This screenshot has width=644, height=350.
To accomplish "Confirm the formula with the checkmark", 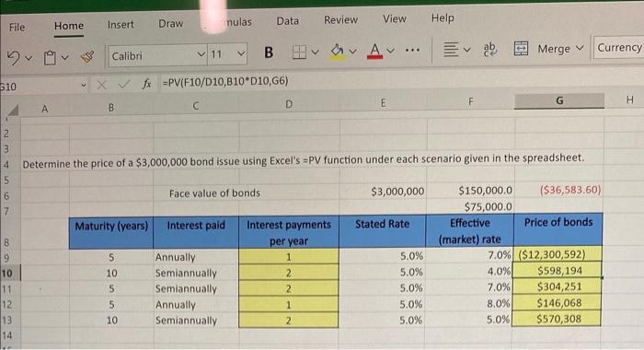I will coord(123,85).
